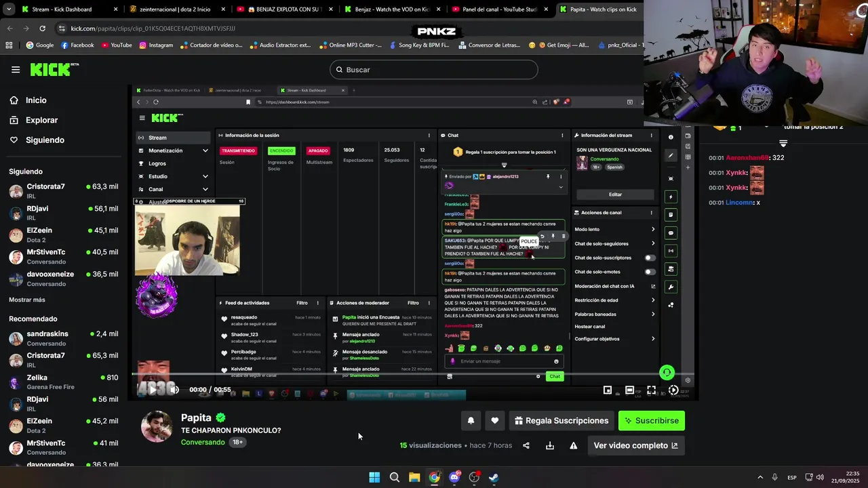Open the Kick hamburger sidebar menu
Viewport: 868px width, 488px height.
(16, 70)
